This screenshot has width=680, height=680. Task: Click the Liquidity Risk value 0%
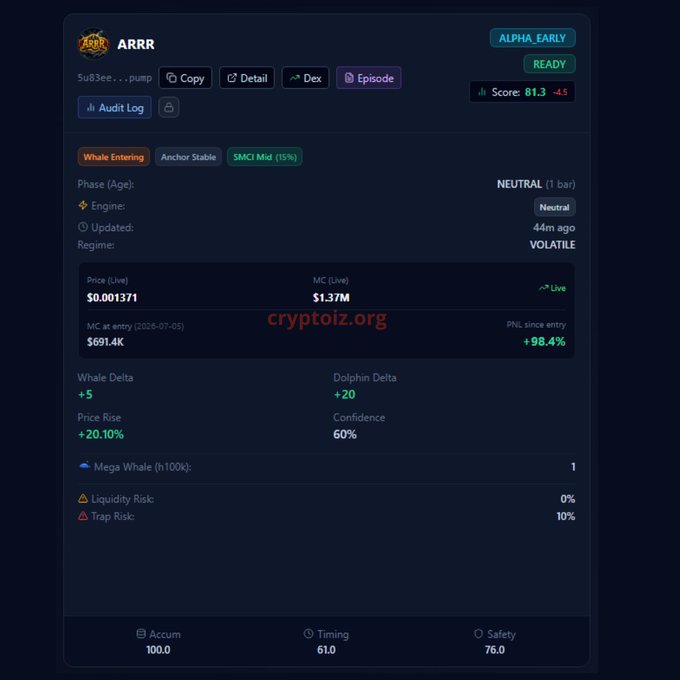click(568, 499)
